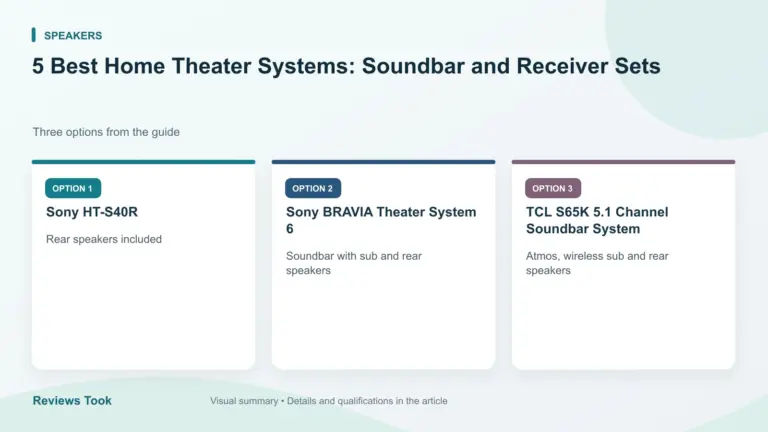Click the Reviews Took brand name
The width and height of the screenshot is (768, 432).
click(72, 401)
